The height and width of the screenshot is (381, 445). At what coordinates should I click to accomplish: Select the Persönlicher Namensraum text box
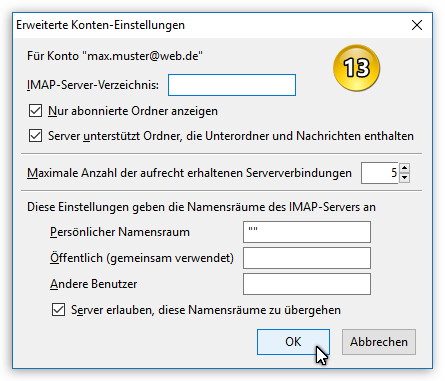307,232
